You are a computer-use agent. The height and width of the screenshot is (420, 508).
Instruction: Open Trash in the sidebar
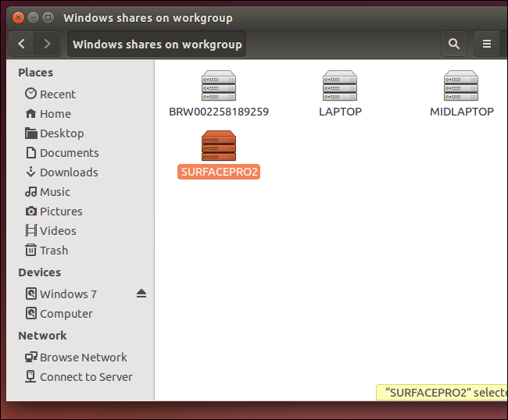(x=53, y=251)
